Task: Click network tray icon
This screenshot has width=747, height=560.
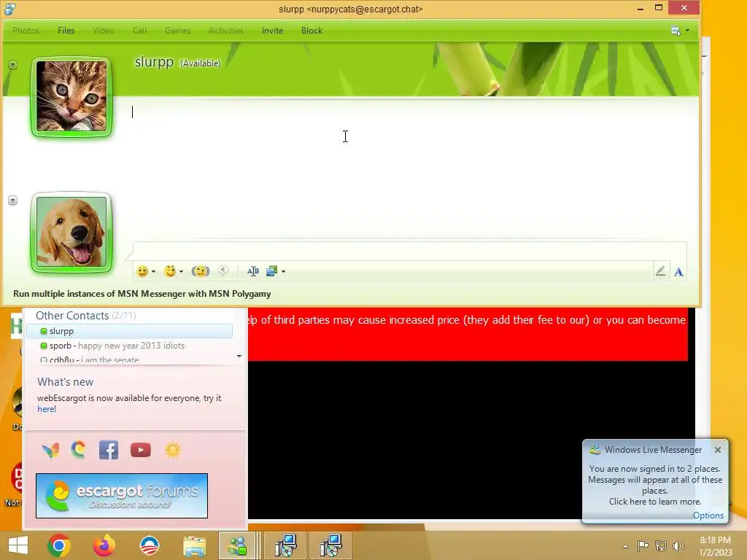Action: tap(660, 545)
